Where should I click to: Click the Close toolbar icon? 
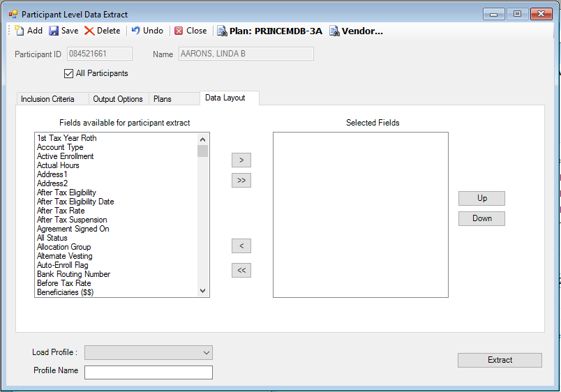179,31
